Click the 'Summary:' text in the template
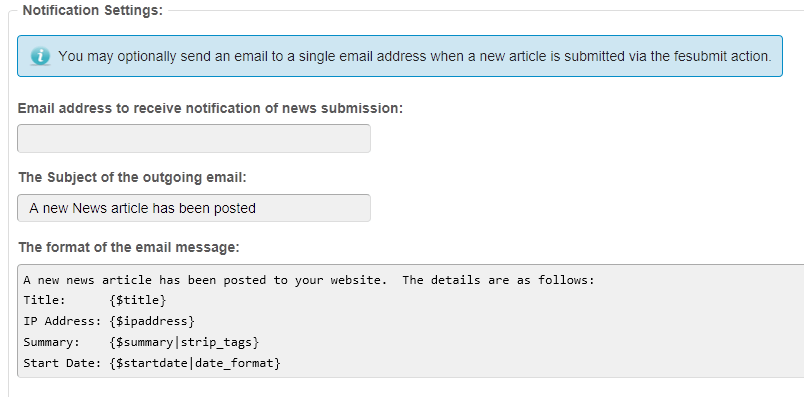The width and height of the screenshot is (804, 397). click(52, 342)
